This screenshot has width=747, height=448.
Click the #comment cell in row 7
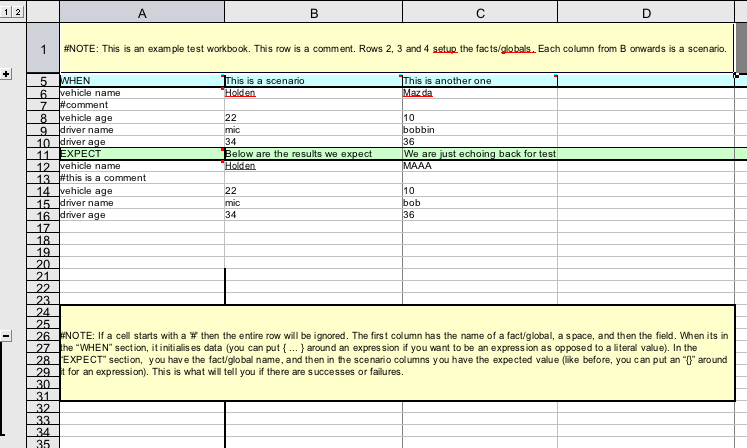coord(142,105)
